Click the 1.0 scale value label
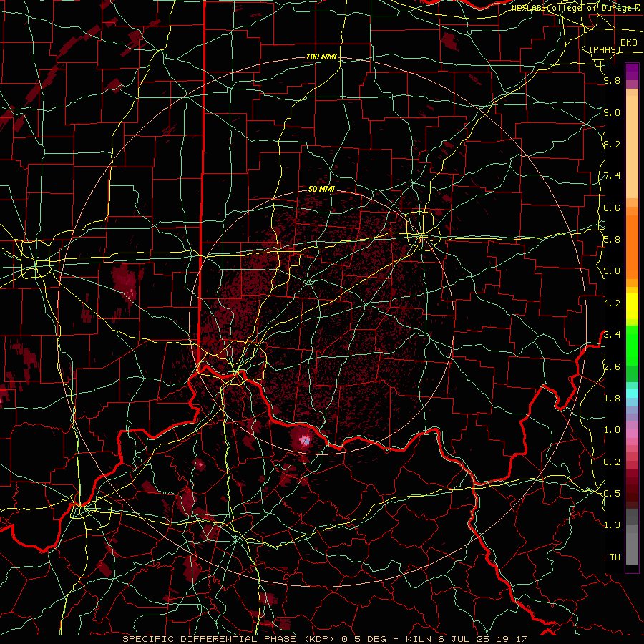This screenshot has width=644, height=644. (612, 430)
